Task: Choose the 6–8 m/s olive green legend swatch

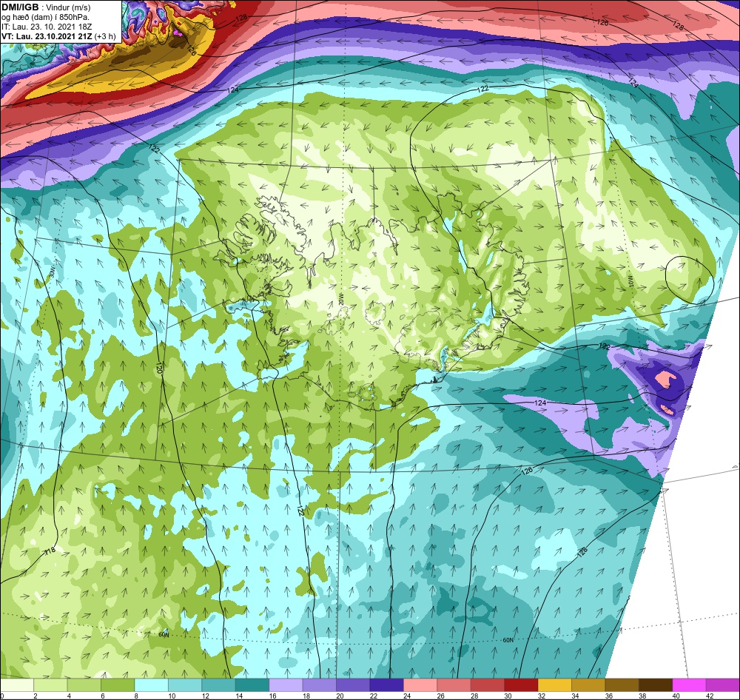Action: (118, 685)
